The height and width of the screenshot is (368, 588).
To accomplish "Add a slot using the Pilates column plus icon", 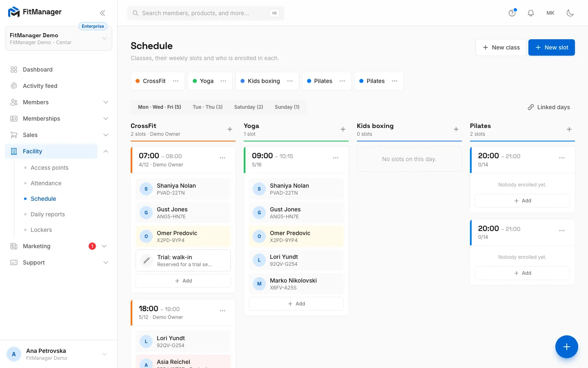I will [x=569, y=129].
